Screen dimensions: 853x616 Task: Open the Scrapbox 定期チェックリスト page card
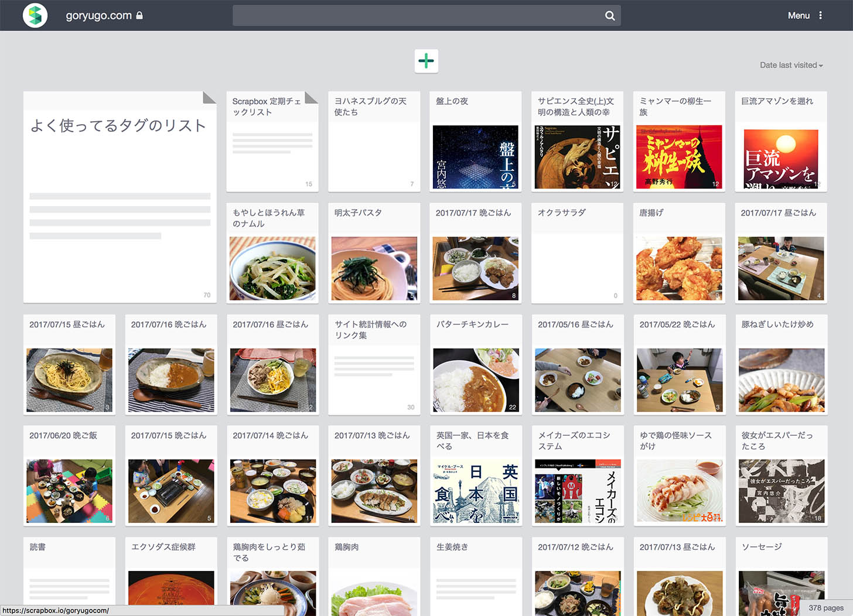point(272,141)
